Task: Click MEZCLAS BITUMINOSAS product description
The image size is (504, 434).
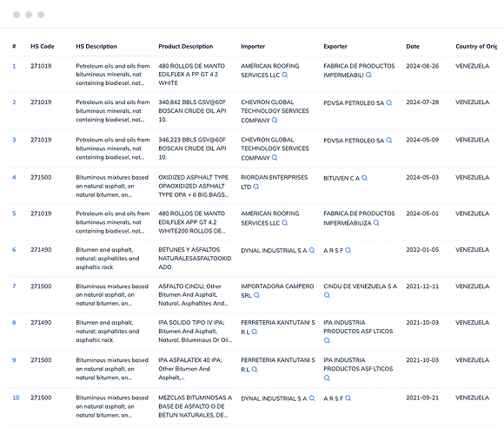Action: [196, 406]
